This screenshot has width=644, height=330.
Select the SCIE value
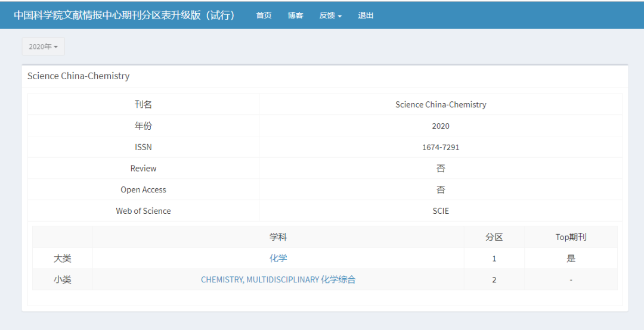coord(441,211)
